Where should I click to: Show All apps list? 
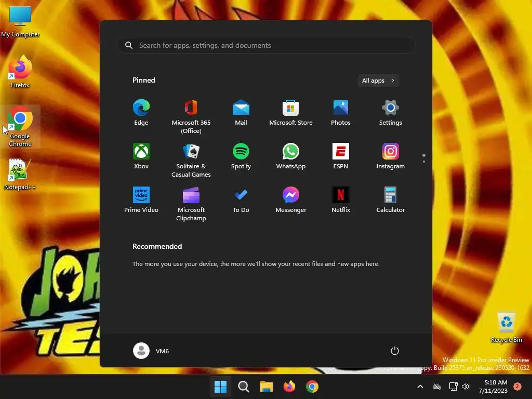point(378,81)
